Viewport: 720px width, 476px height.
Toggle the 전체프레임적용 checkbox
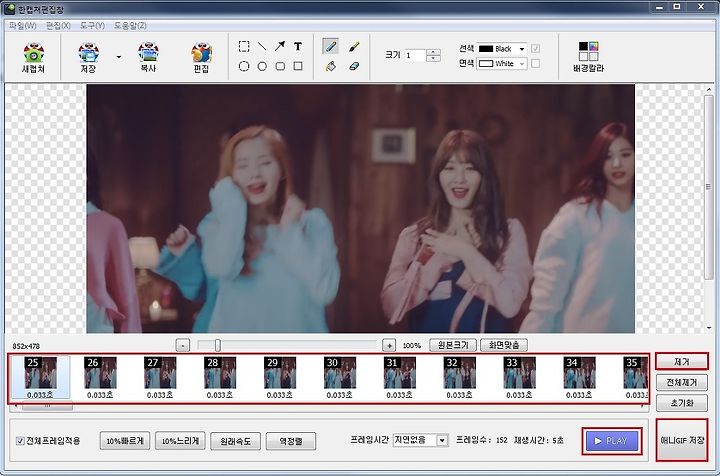pos(20,441)
